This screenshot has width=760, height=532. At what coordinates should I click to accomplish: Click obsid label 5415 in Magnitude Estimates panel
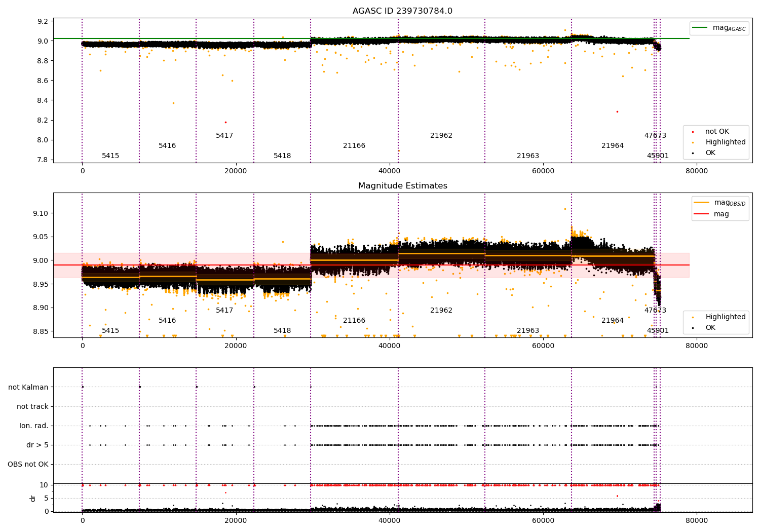tap(110, 331)
